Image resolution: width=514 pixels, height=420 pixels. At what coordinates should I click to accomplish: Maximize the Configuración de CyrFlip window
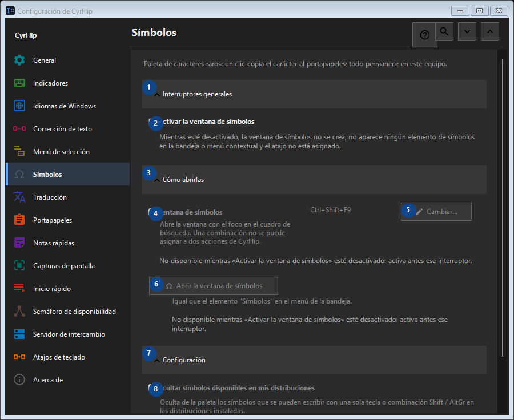(x=480, y=11)
